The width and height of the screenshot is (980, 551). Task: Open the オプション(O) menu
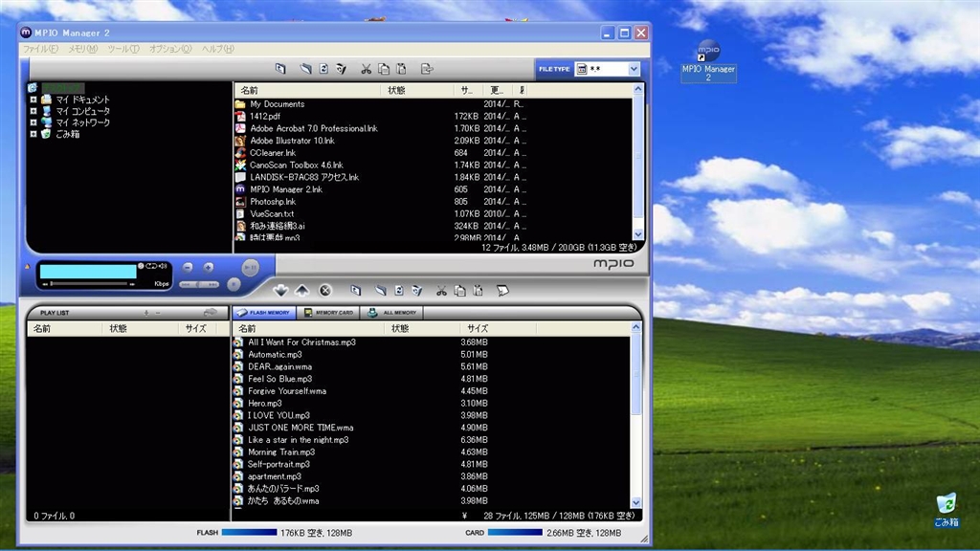click(169, 49)
